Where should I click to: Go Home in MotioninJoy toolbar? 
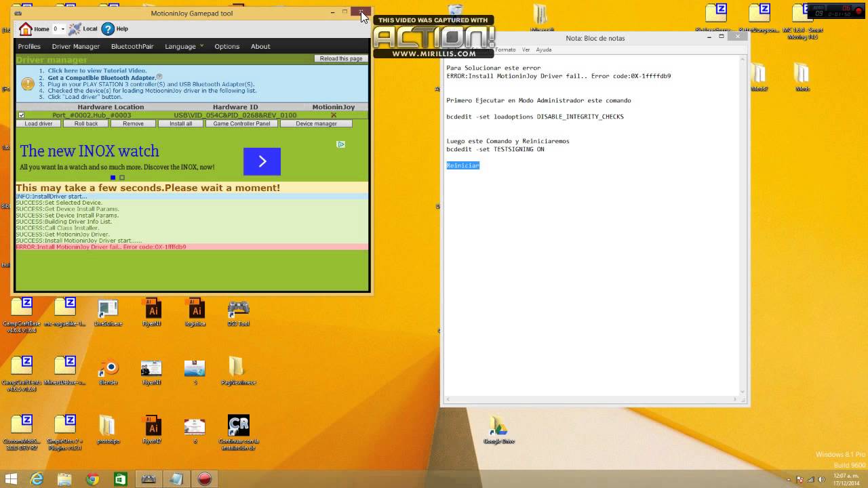point(34,29)
